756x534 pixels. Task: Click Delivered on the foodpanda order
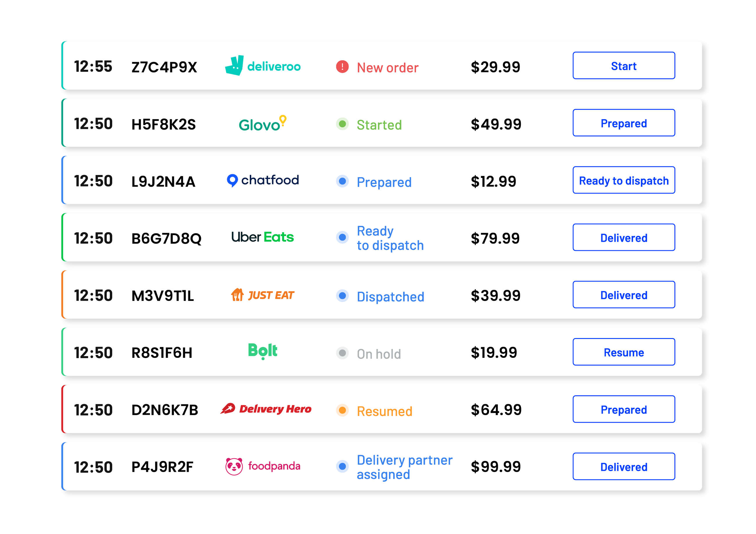[623, 467]
